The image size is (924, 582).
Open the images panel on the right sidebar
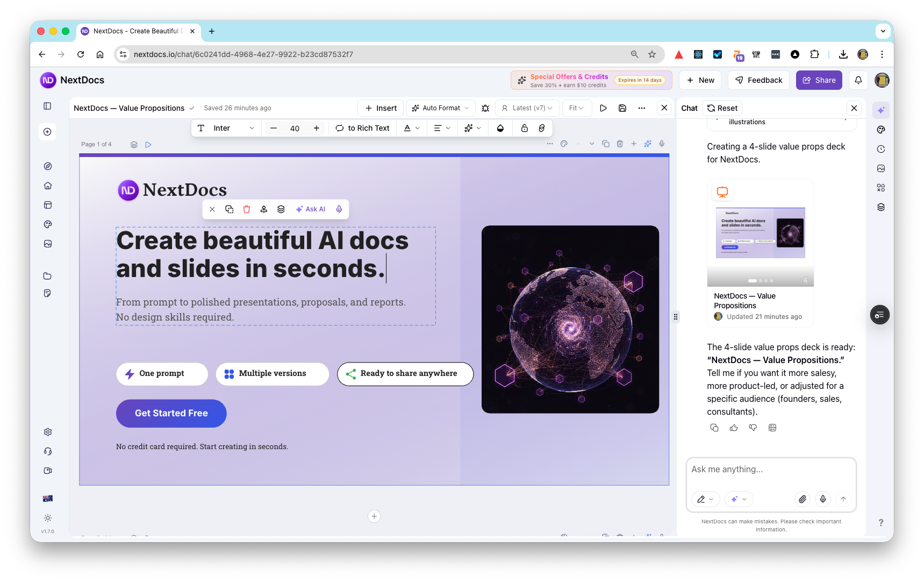pos(880,168)
